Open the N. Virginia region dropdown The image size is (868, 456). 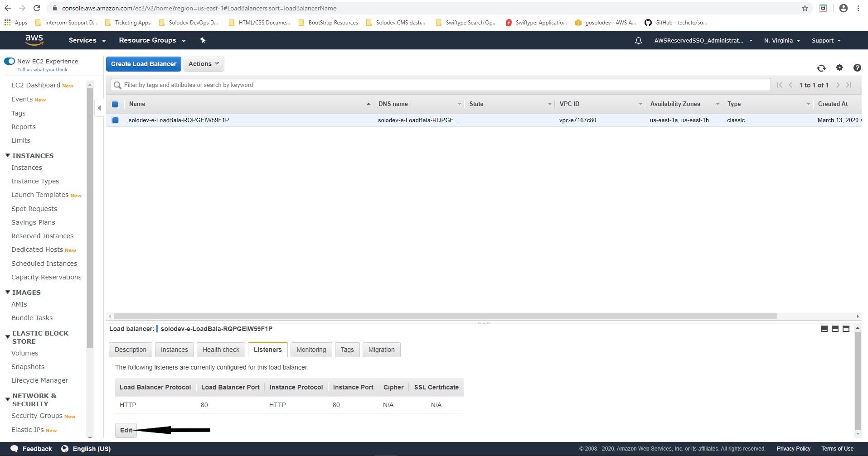tap(782, 41)
